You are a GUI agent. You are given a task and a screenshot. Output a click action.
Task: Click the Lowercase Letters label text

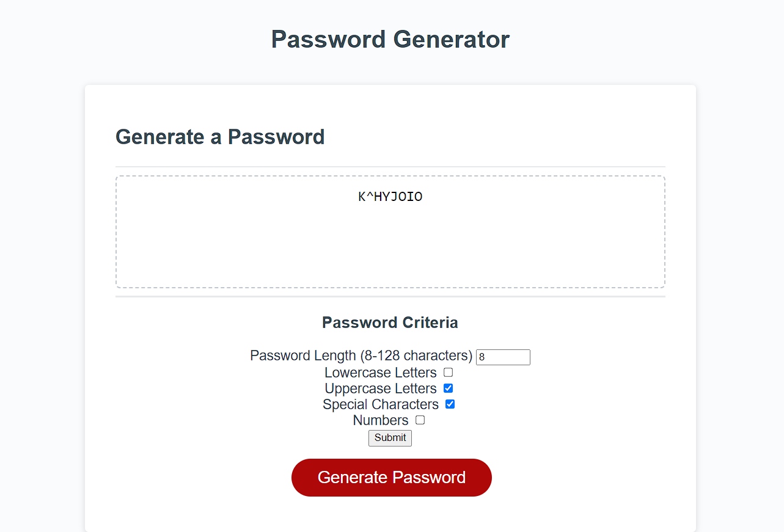point(380,372)
